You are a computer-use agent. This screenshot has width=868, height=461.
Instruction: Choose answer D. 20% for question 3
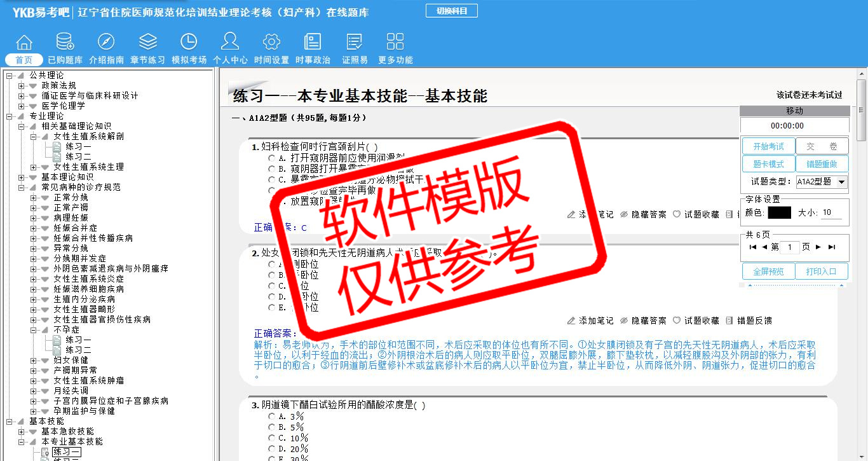[x=272, y=449]
